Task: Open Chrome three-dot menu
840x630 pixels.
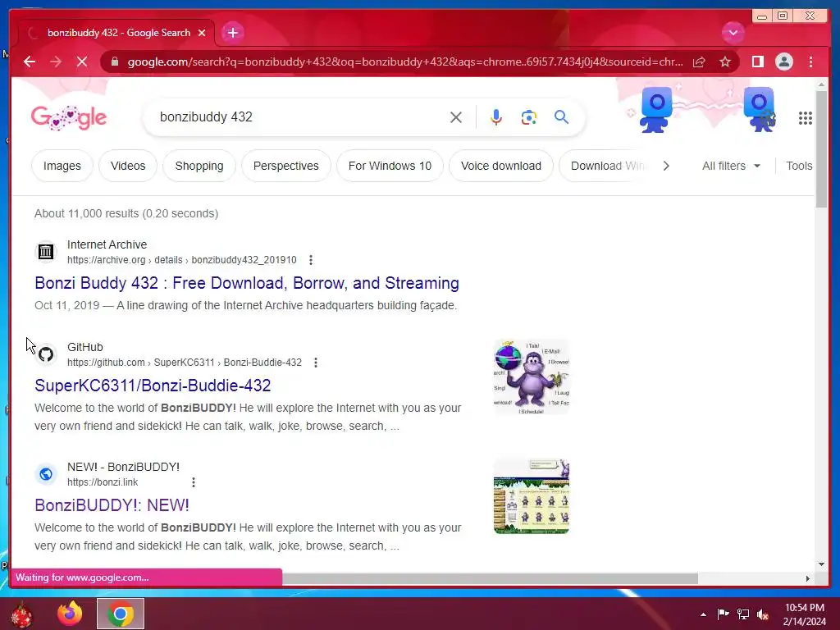Action: click(810, 62)
